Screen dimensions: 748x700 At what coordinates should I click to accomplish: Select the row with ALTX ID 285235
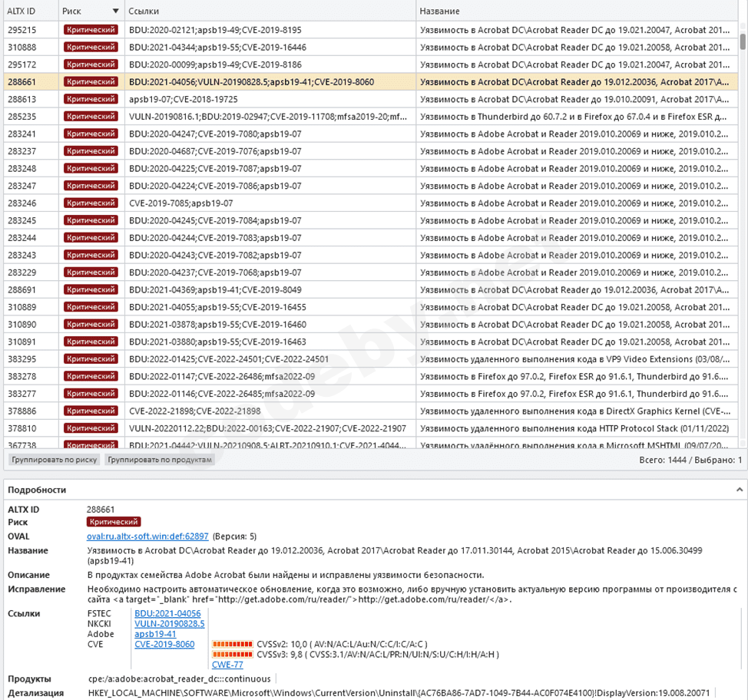click(371, 117)
